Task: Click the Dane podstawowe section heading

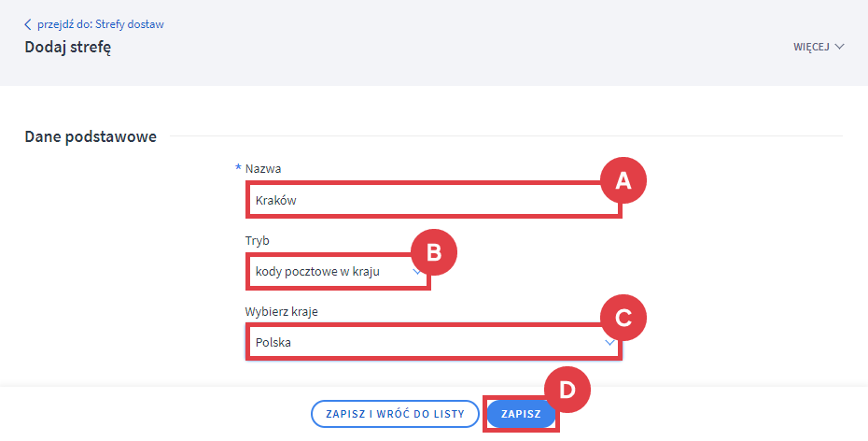Action: point(90,137)
